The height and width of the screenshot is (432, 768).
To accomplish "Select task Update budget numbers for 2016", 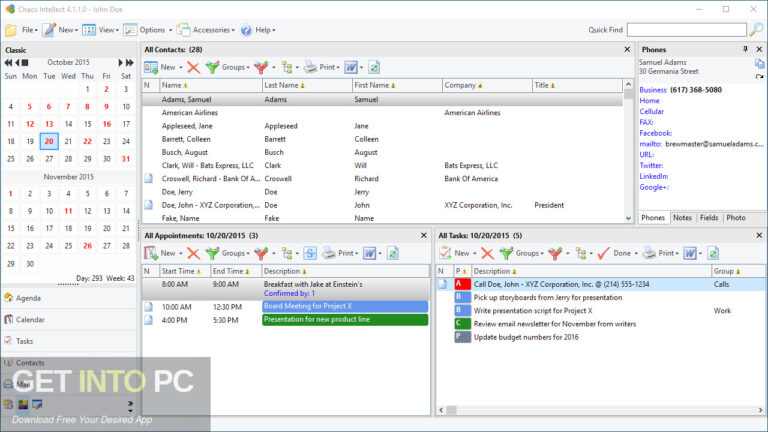I will [526, 337].
